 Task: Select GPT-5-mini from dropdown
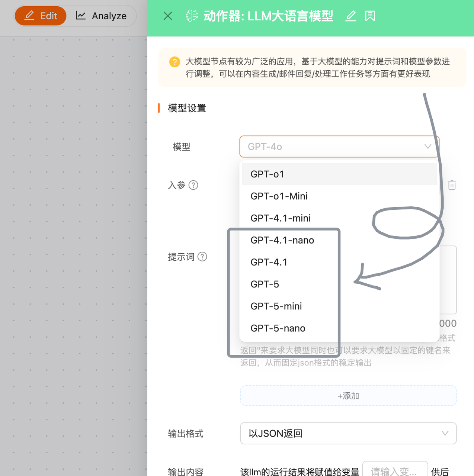click(339, 306)
